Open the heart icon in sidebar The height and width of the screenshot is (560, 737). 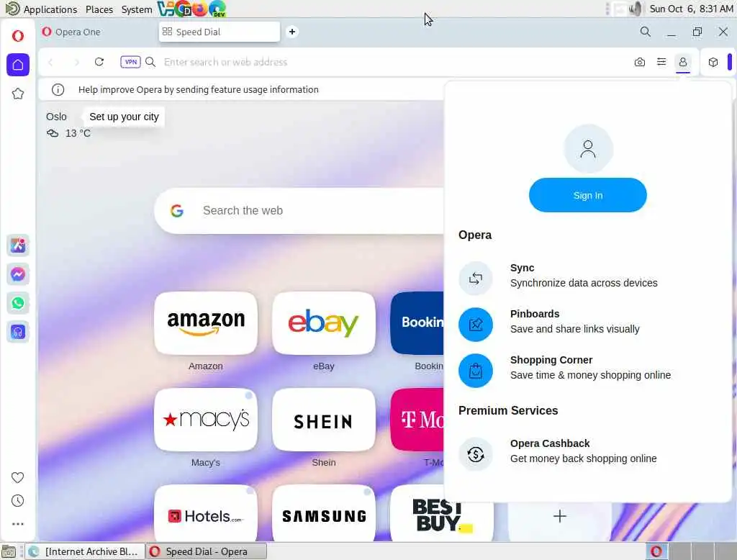(x=17, y=478)
